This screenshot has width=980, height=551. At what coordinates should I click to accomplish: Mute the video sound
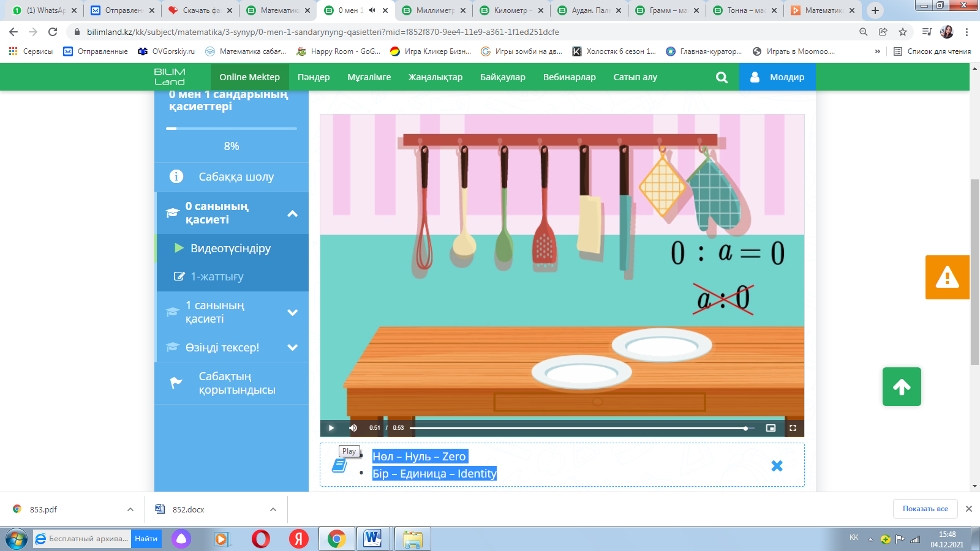[x=353, y=428]
